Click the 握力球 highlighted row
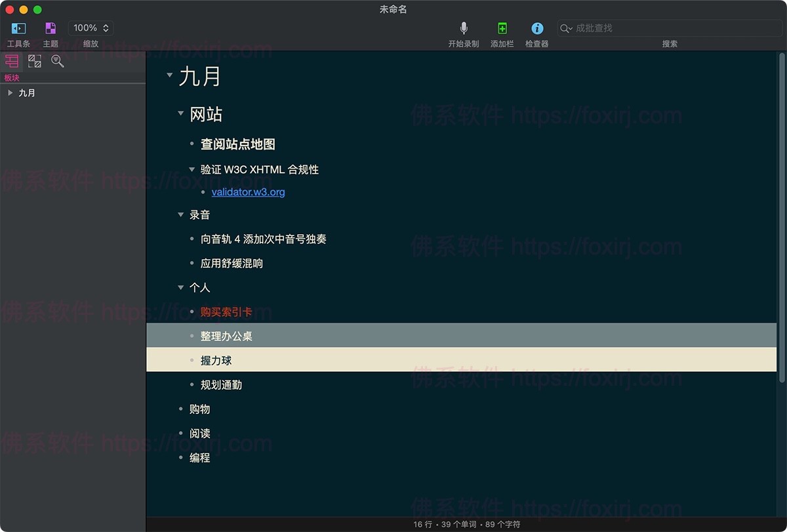The image size is (787, 532). click(x=215, y=360)
